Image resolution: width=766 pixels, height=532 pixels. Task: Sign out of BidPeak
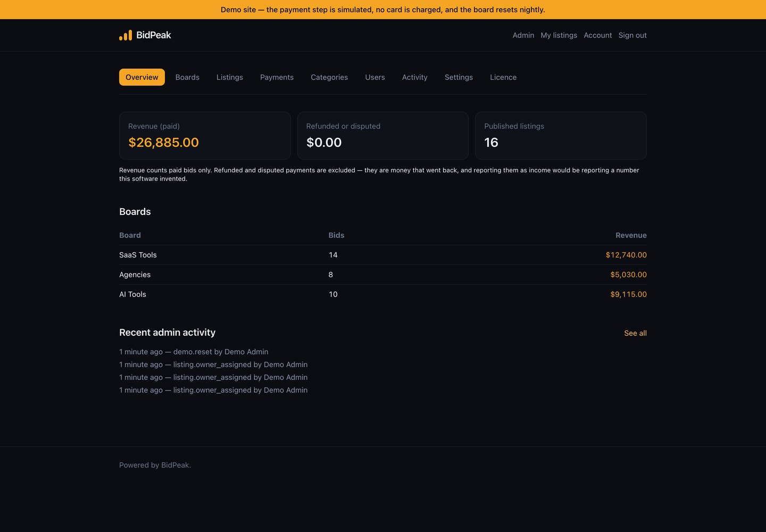[x=632, y=35]
